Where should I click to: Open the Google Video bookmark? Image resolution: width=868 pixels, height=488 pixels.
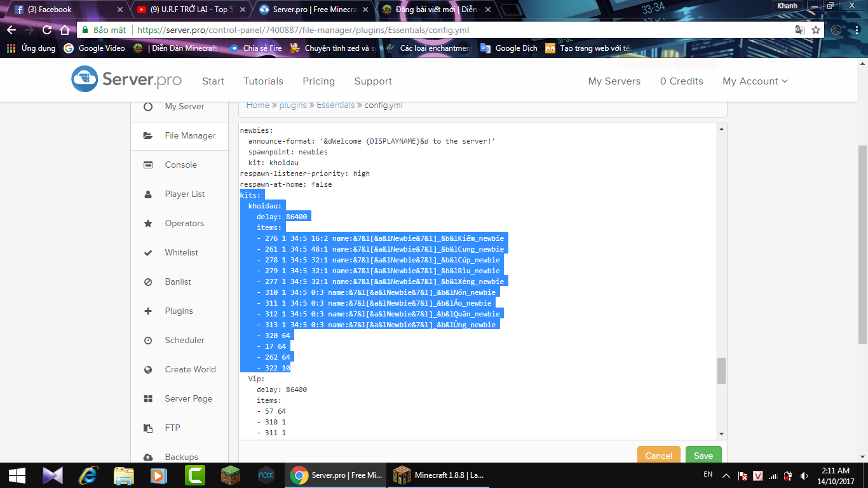[x=94, y=48]
